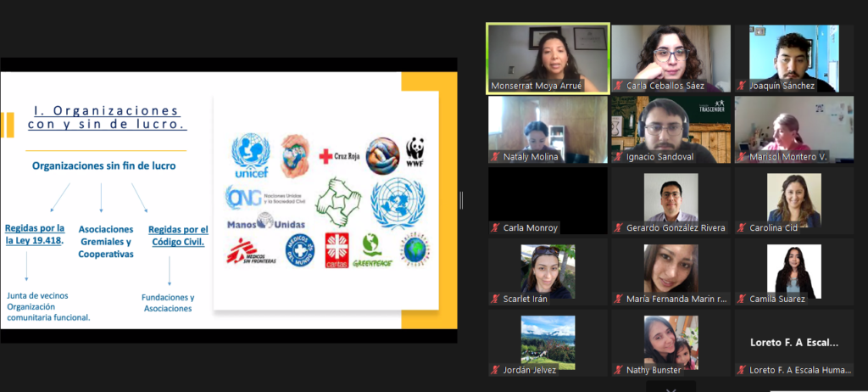Click 'Regidas por el Código Civil.' underlined text
The width and height of the screenshot is (868, 392).
(x=178, y=235)
